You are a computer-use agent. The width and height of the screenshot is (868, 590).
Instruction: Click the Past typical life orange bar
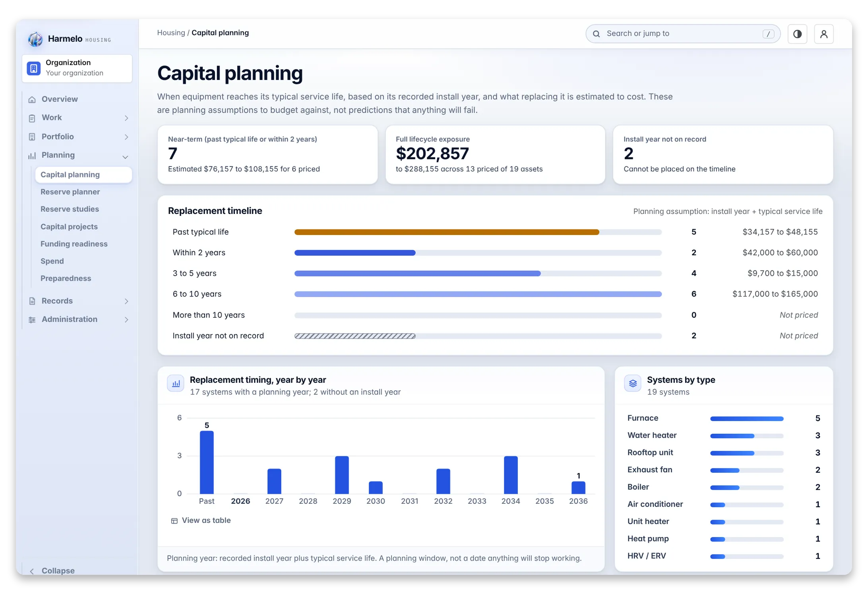pos(447,232)
